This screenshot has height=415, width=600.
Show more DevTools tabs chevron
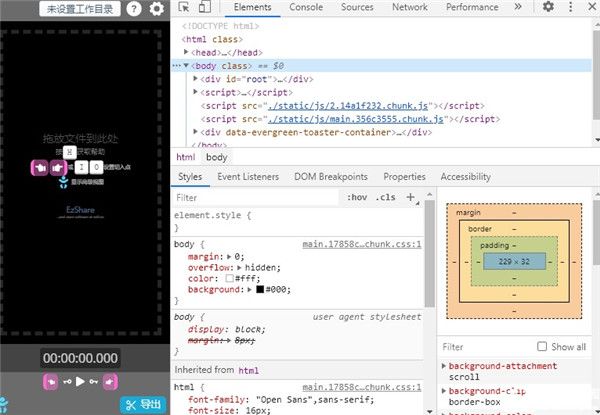point(518,7)
